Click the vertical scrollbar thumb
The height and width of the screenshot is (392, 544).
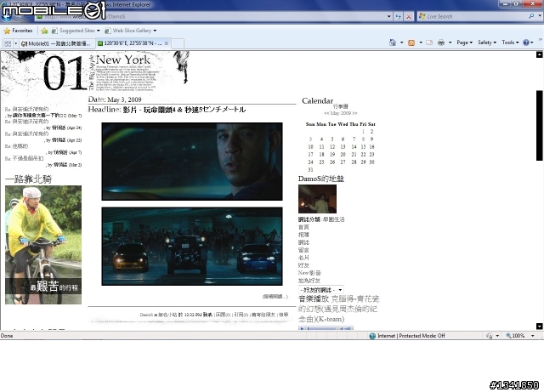point(539,125)
